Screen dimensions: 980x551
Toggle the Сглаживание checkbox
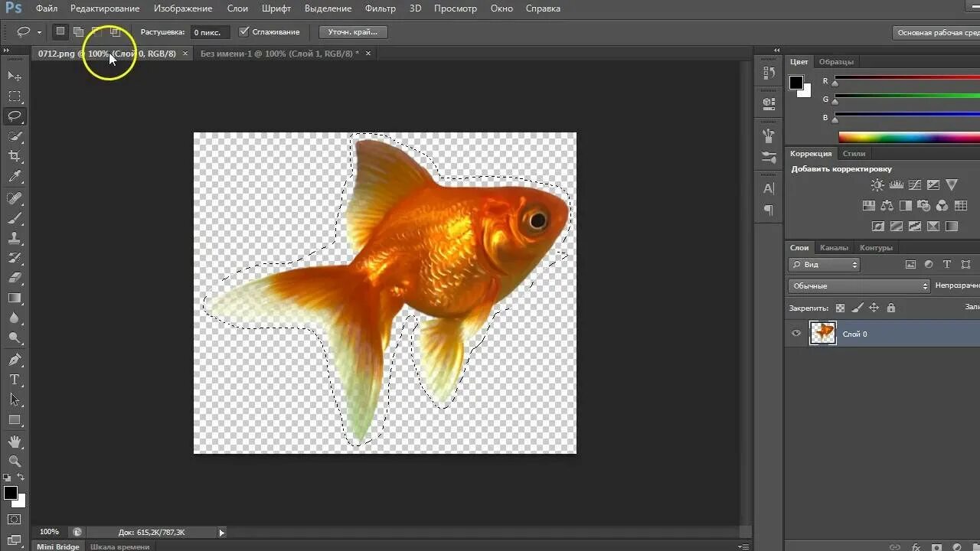[x=244, y=31]
